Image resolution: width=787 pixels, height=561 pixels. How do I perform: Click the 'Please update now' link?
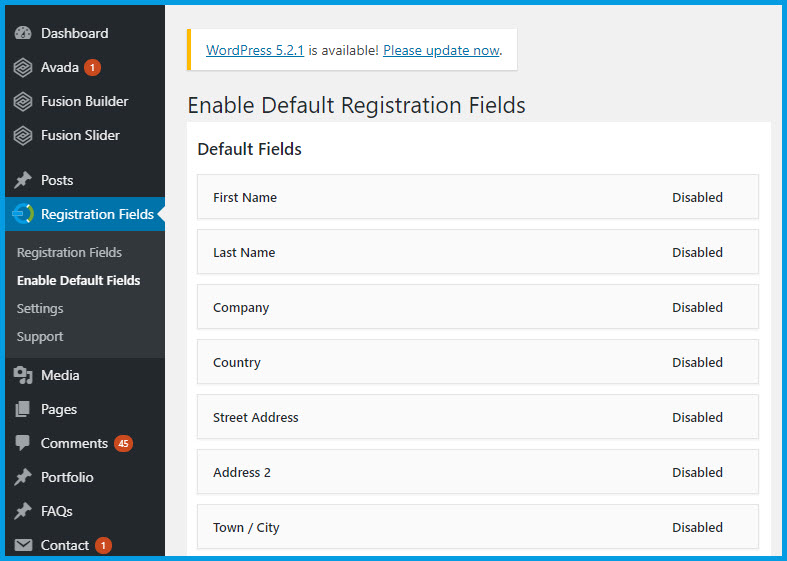[441, 50]
